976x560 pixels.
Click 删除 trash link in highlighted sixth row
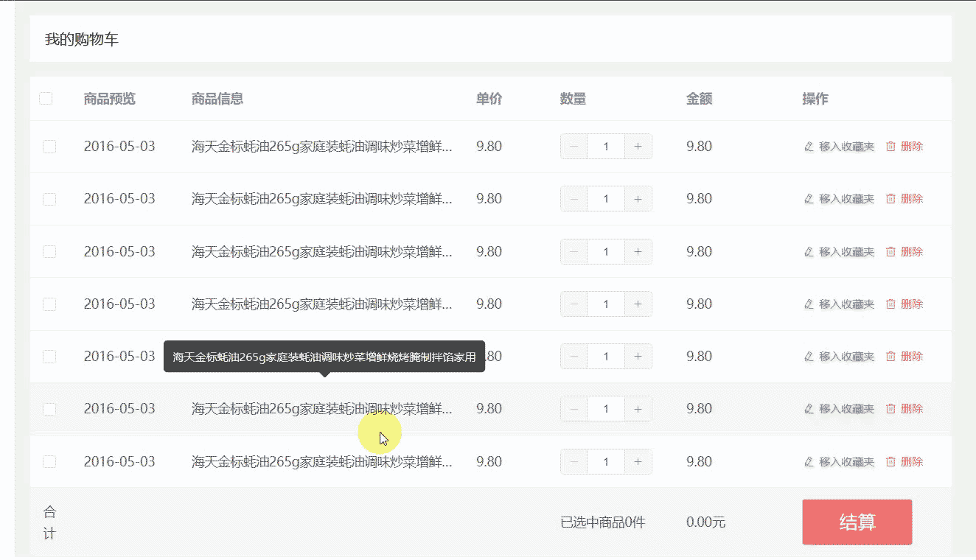(904, 409)
